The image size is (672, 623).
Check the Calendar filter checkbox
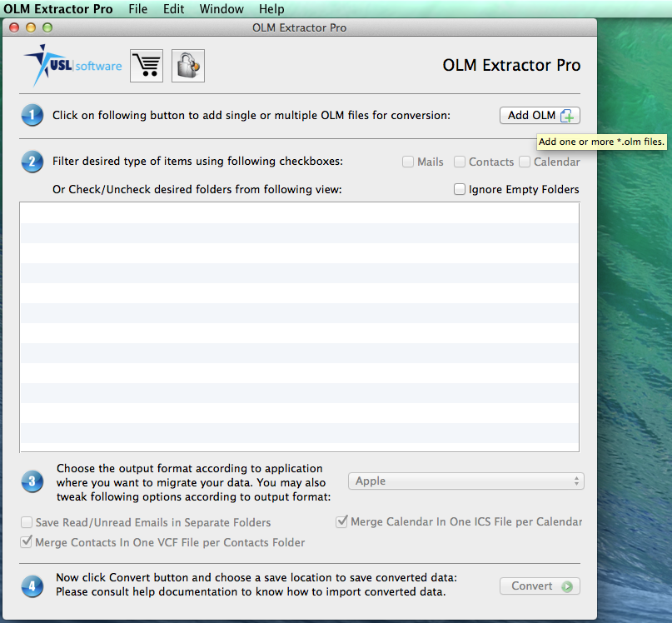(525, 162)
